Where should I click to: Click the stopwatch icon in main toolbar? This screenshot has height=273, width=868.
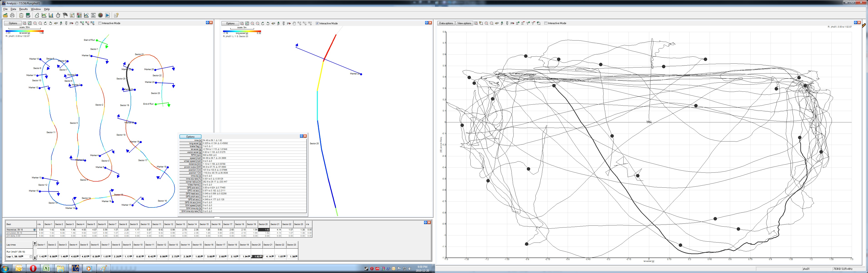coord(58,15)
